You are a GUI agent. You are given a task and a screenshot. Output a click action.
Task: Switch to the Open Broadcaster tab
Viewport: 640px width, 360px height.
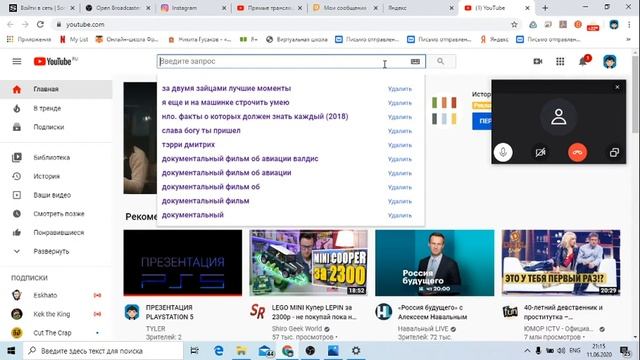(x=118, y=8)
